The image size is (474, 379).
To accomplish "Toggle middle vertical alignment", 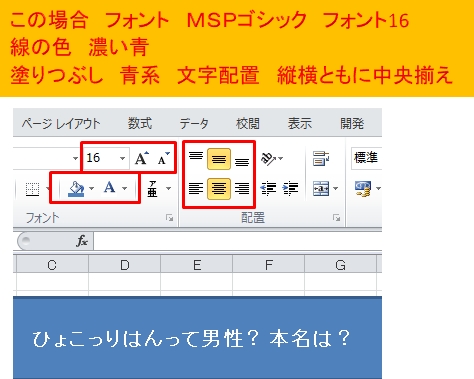I will 219,159.
